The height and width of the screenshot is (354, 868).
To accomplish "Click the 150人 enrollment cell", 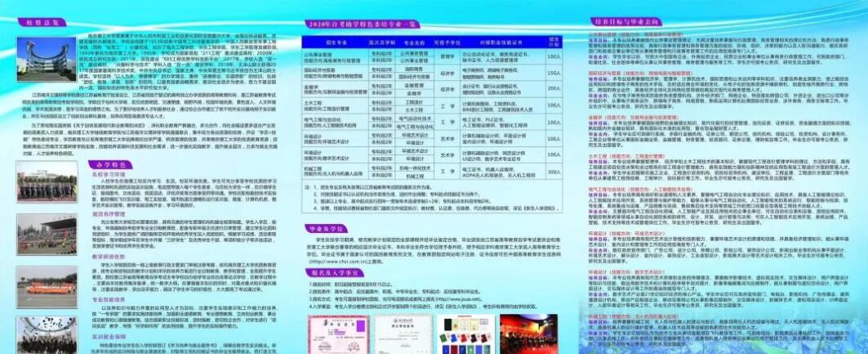I will (x=553, y=73).
